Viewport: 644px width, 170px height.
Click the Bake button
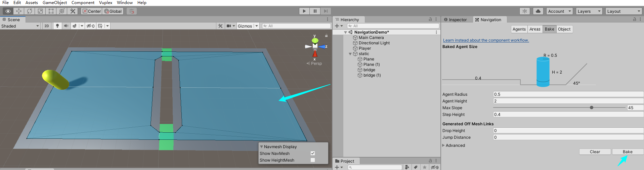tap(628, 152)
